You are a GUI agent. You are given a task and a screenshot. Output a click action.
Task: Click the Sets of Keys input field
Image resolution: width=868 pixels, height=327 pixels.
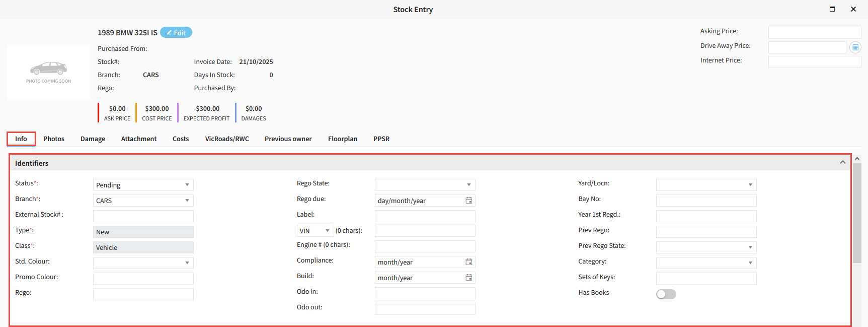(706, 279)
